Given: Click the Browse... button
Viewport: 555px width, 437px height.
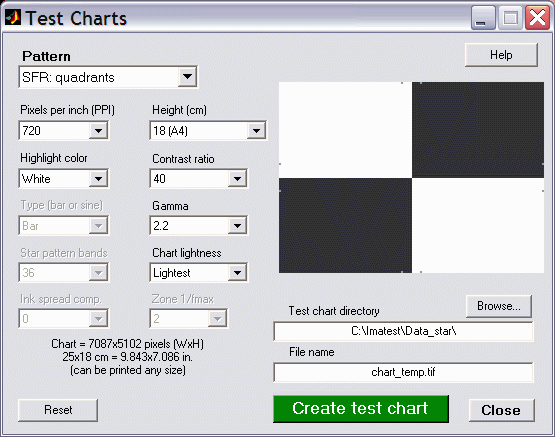Looking at the screenshot, I should point(499,306).
